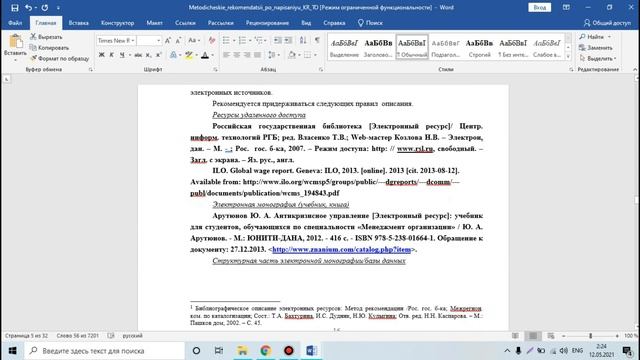
Task: Justify the paragraph text
Action: click(258, 55)
